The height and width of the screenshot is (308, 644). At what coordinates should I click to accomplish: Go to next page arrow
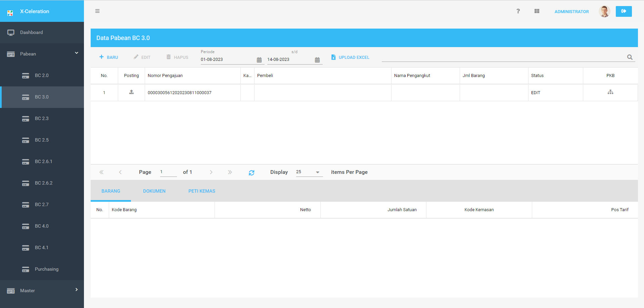[x=211, y=172]
